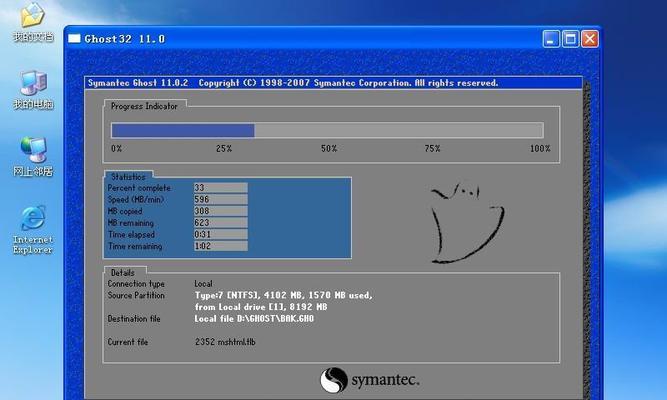The image size is (667, 400).
Task: Click the MB remaining label
Action: [x=131, y=223]
